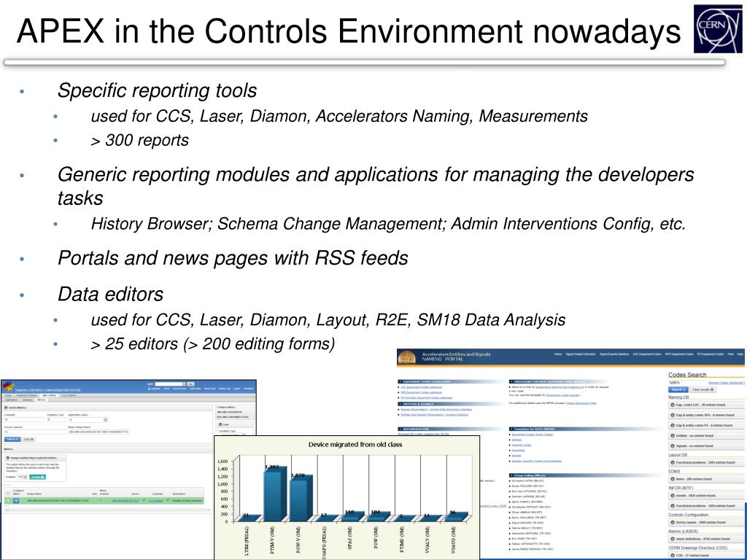Open Signal Experts Interface menu item
747x560 pixels.
coord(614,354)
